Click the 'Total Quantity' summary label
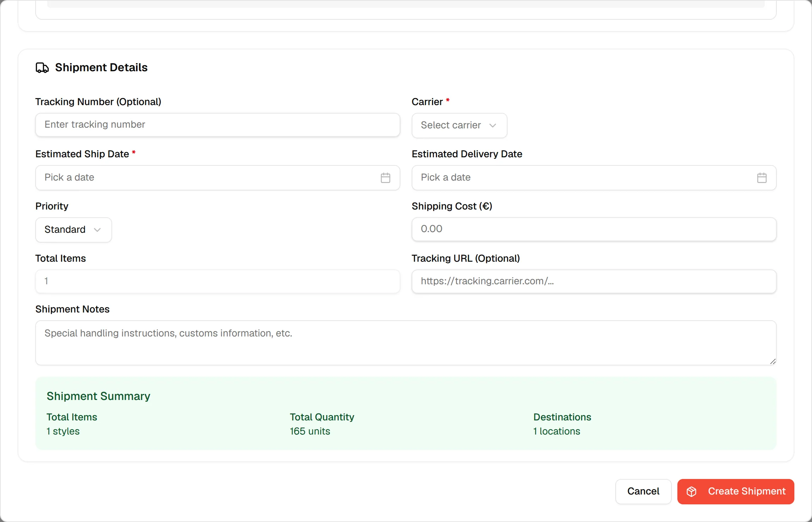This screenshot has height=522, width=812. [x=322, y=417]
